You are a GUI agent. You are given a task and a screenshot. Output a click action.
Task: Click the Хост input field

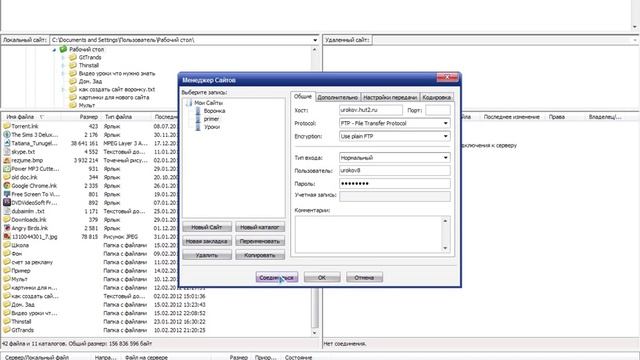(x=371, y=110)
